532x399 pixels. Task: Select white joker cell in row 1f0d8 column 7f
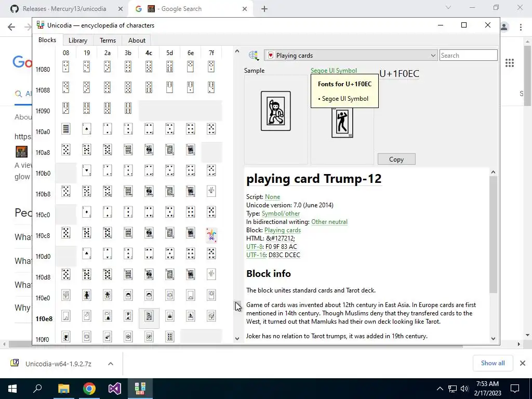(211, 274)
